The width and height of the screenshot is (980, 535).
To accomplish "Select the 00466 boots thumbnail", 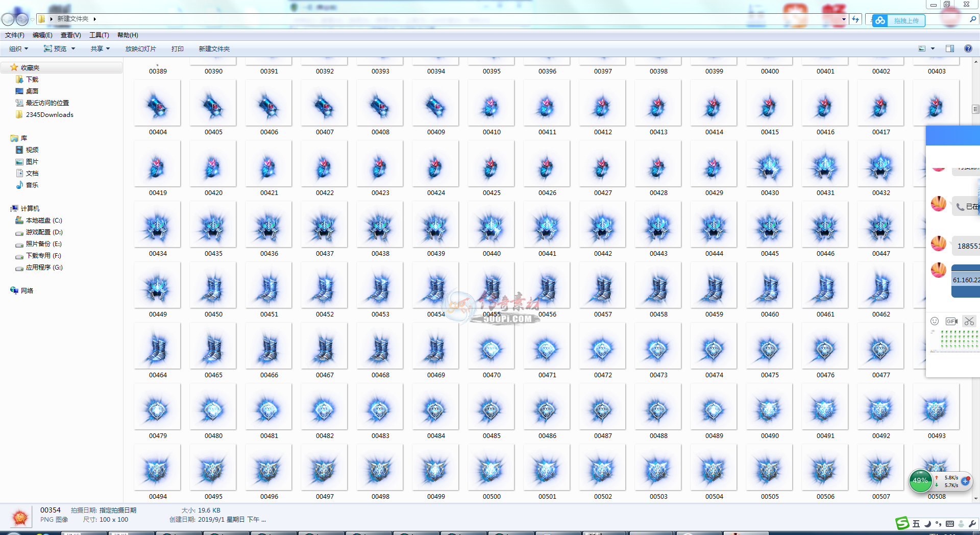I will [x=268, y=347].
